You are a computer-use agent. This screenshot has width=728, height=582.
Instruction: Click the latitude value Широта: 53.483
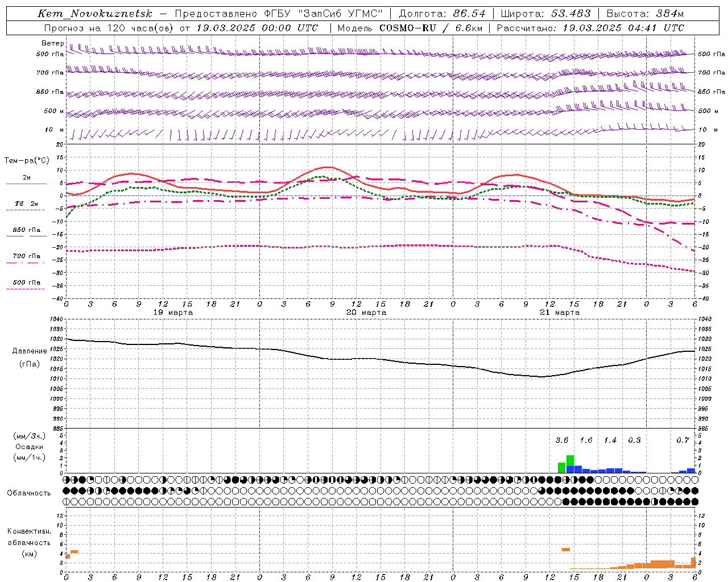(x=546, y=14)
